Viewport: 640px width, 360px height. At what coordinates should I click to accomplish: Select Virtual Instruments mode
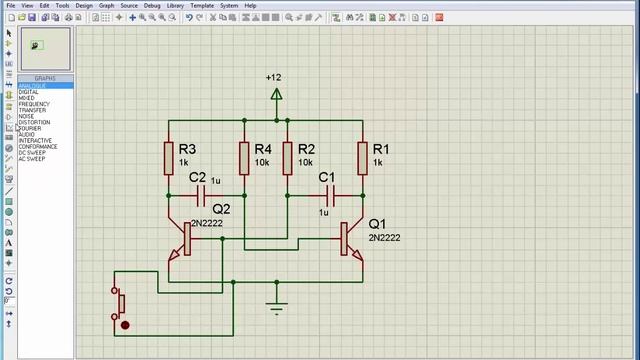pos(9,179)
